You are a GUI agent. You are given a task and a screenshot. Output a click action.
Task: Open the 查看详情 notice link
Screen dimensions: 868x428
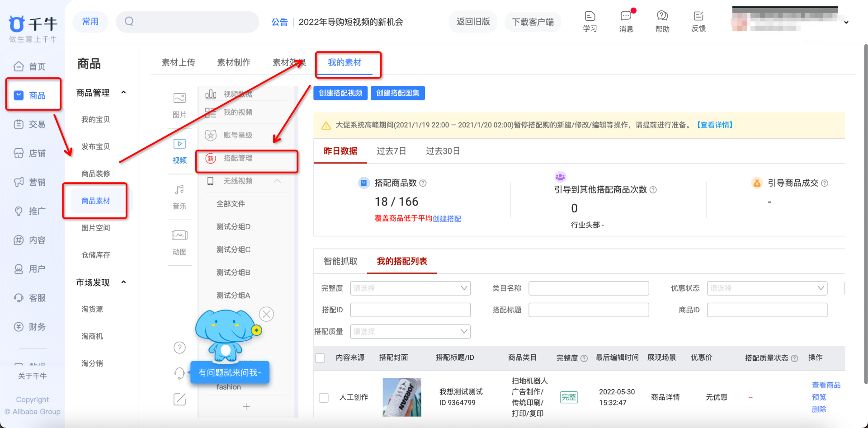click(714, 125)
